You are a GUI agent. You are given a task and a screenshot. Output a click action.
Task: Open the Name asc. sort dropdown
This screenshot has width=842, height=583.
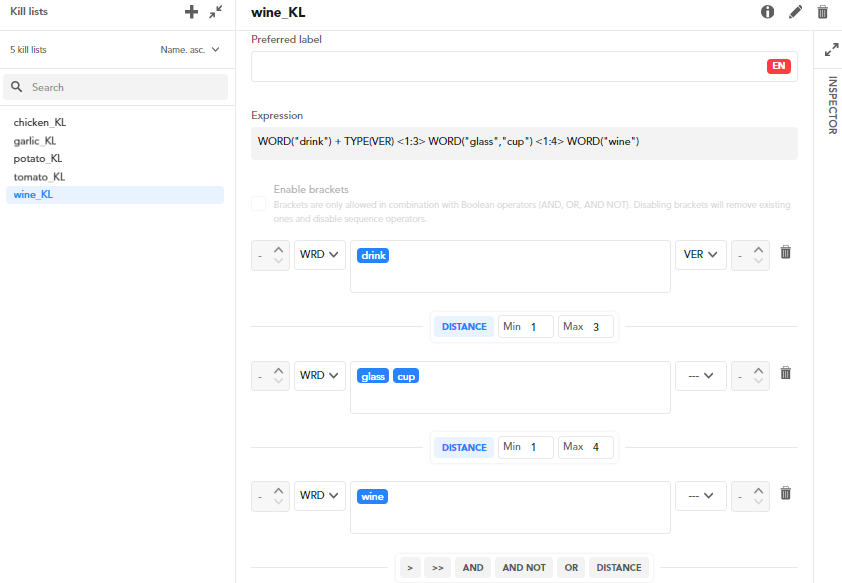coord(190,49)
